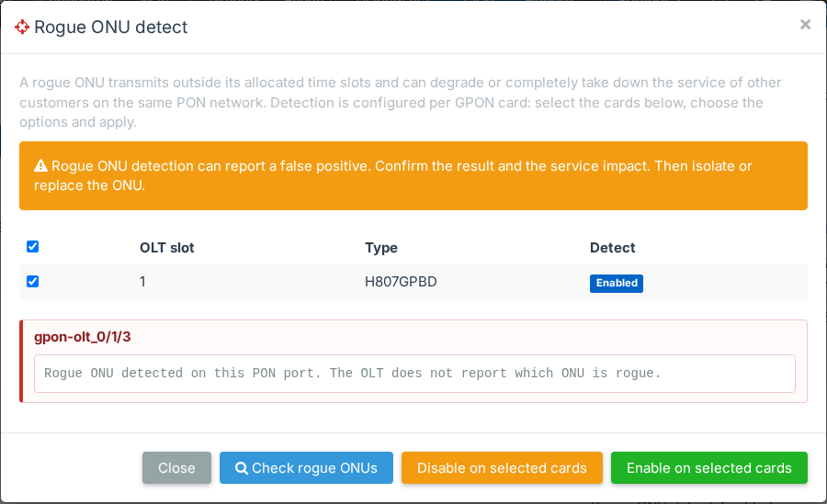Viewport: 827px width, 504px height.
Task: Click Enable on selected cards
Action: tap(708, 467)
